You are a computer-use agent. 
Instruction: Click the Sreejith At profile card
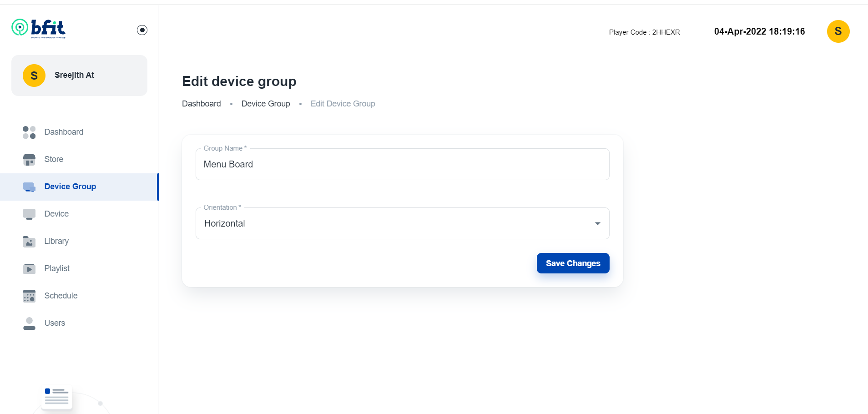point(79,76)
